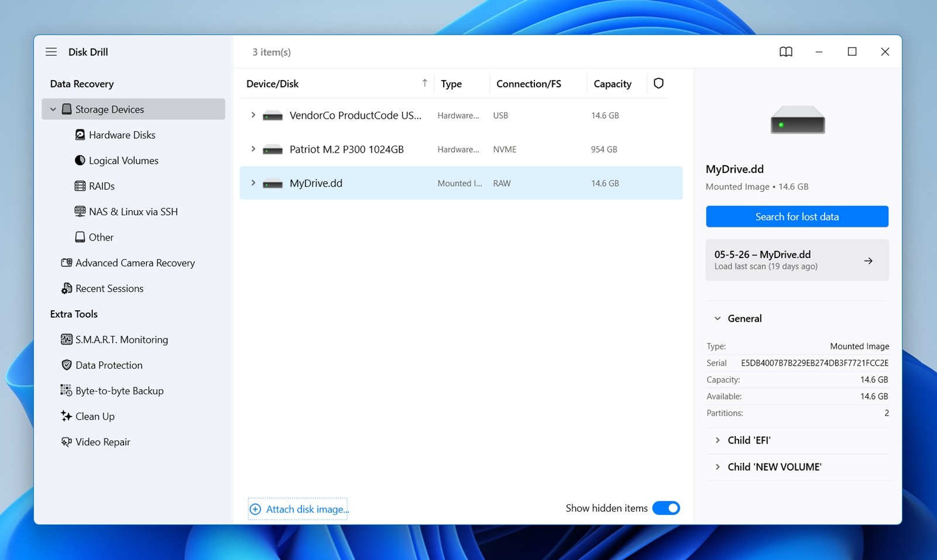Click the help book icon in title bar
This screenshot has height=560, width=937.
click(786, 52)
